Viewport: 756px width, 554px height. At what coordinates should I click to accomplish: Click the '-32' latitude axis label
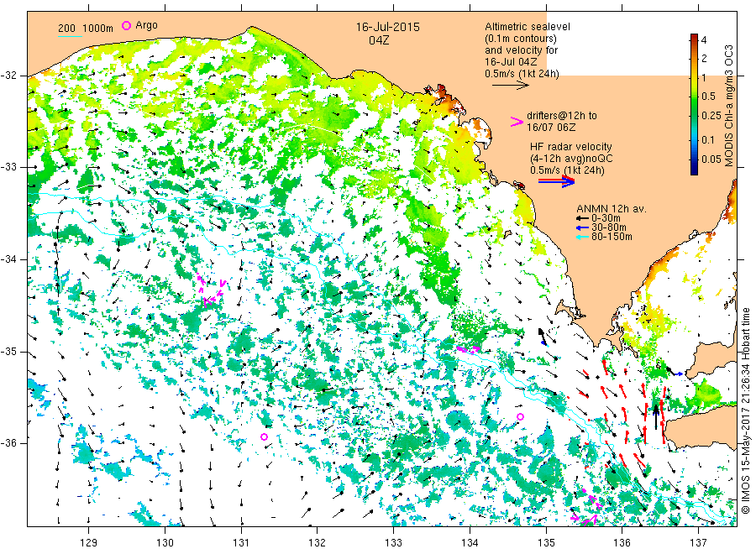pyautogui.click(x=8, y=76)
